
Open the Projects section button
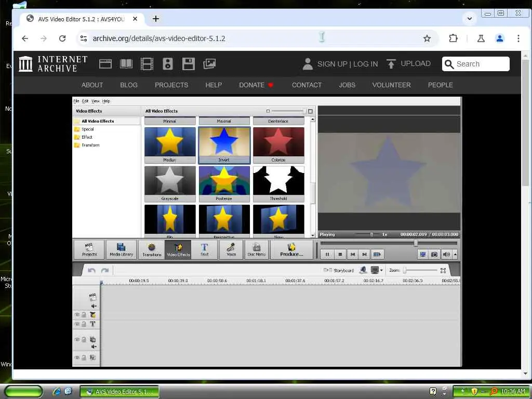coord(89,250)
